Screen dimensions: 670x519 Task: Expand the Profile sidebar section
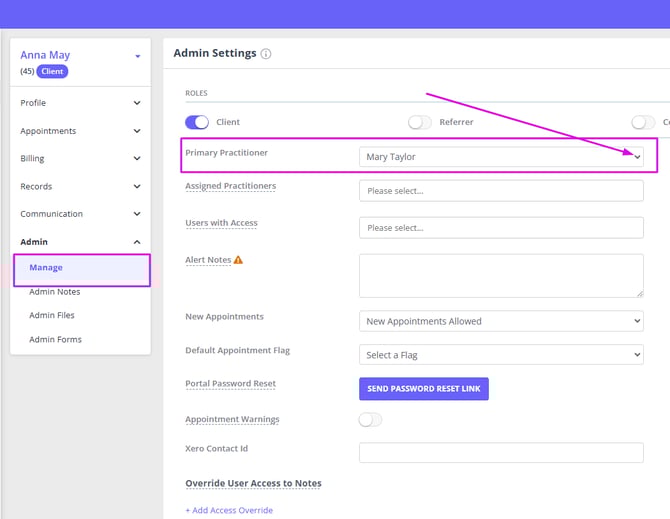[80, 103]
